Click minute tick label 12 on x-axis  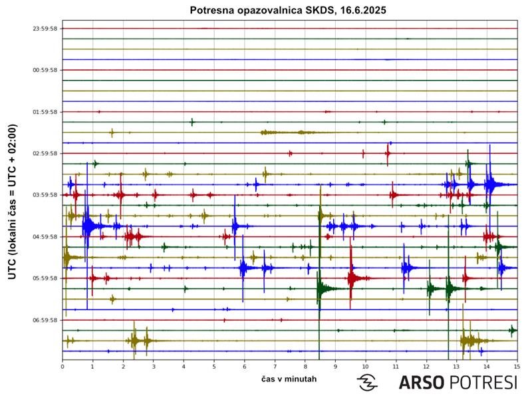click(426, 367)
